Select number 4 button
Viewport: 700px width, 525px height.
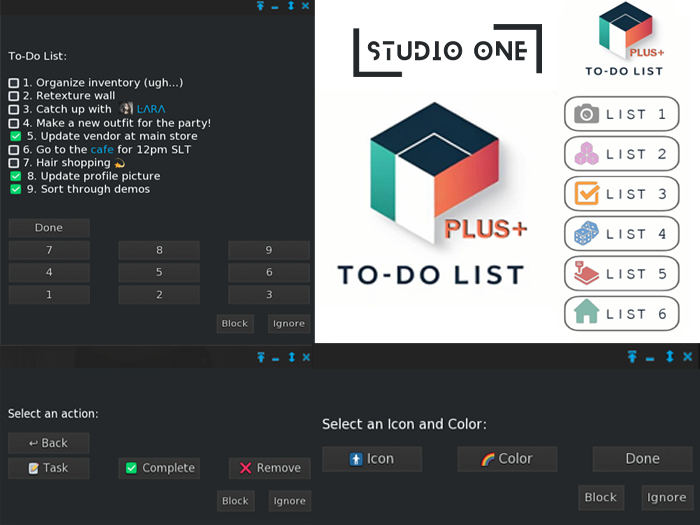pos(49,272)
